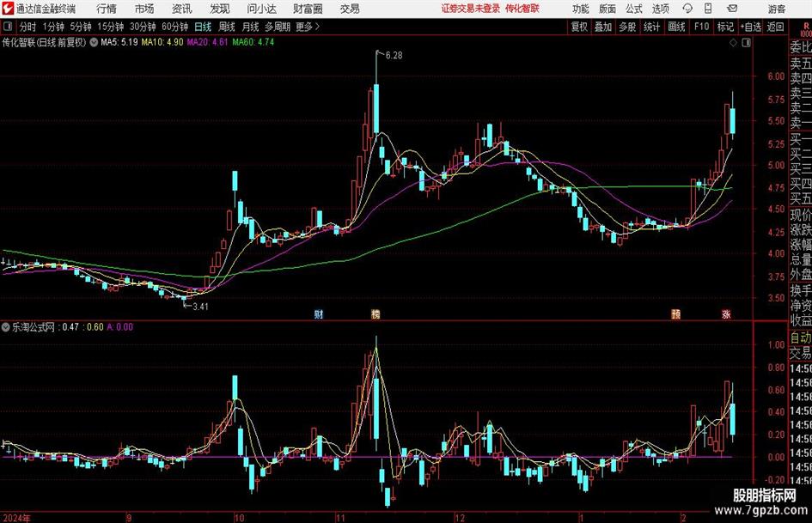Click the 游客 guest account button

click(776, 9)
